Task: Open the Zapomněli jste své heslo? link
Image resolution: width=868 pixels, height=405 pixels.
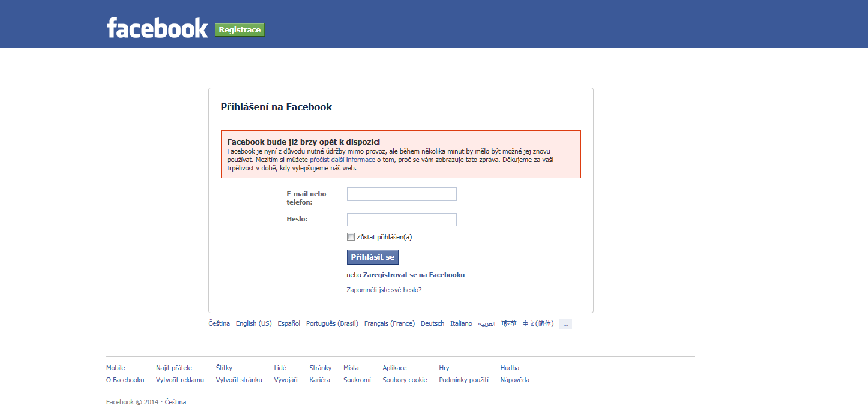Action: (x=384, y=290)
